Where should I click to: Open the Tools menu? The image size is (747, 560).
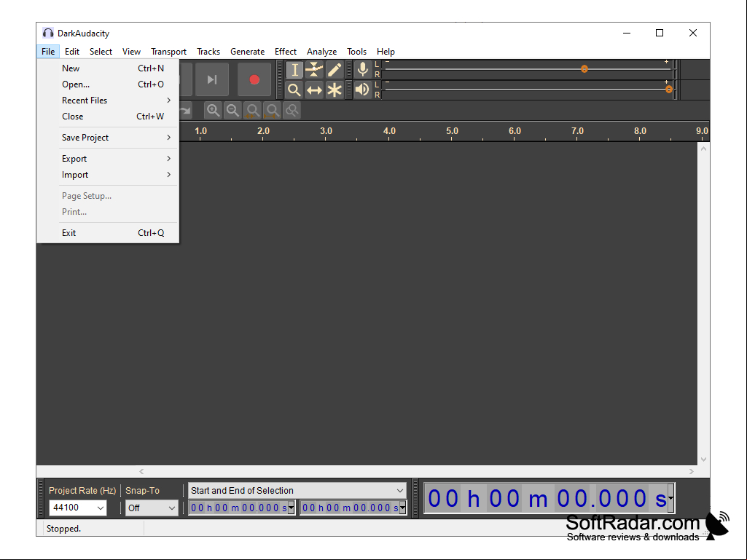pyautogui.click(x=356, y=52)
